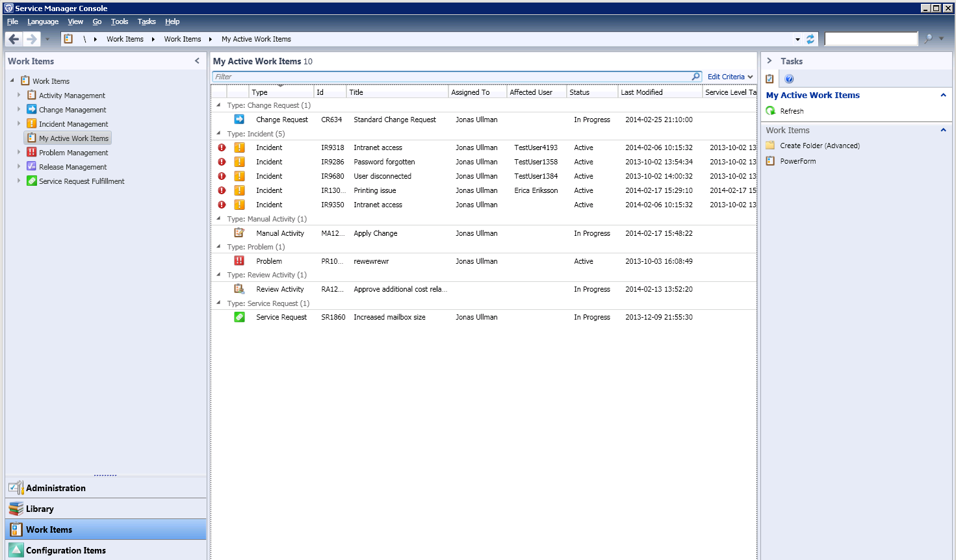Click the red Problem icon for PR10

tap(239, 261)
